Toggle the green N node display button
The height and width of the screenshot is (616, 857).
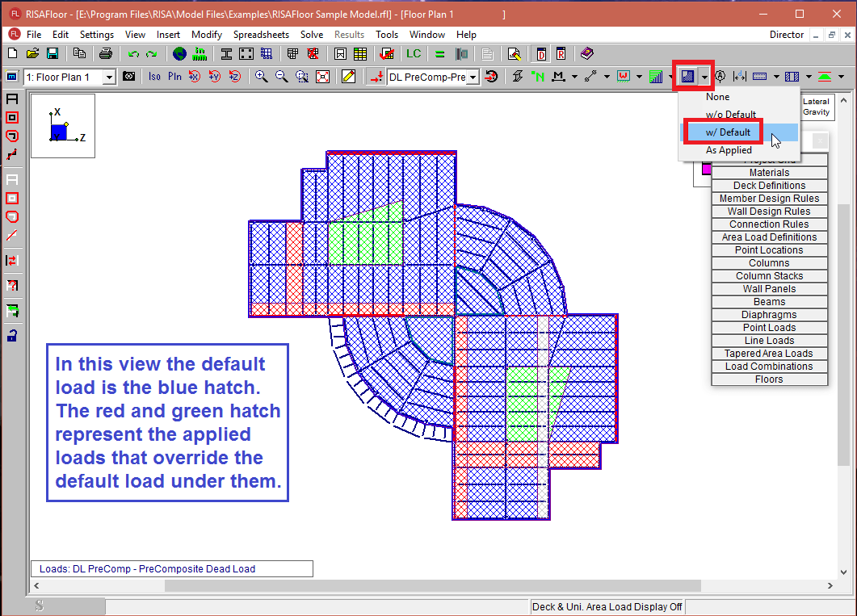pyautogui.click(x=538, y=77)
